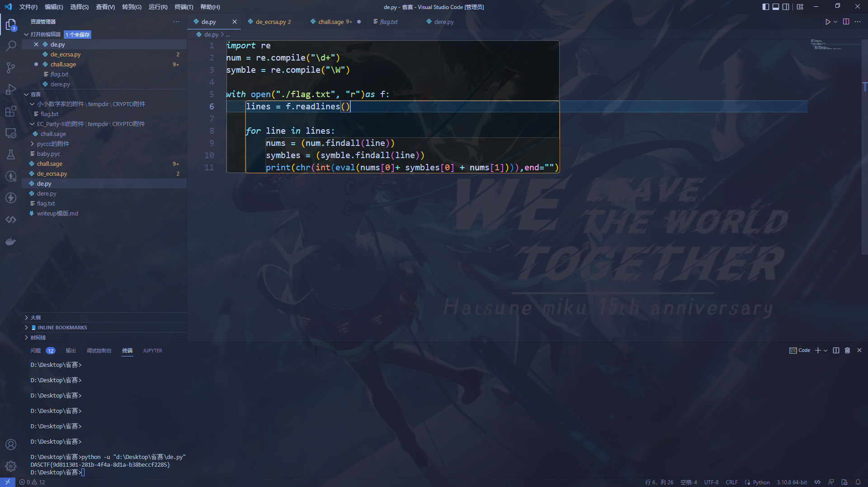Switch to de_ecrsa.py editor tab
Viewport: 868px width, 487px height.
[272, 22]
